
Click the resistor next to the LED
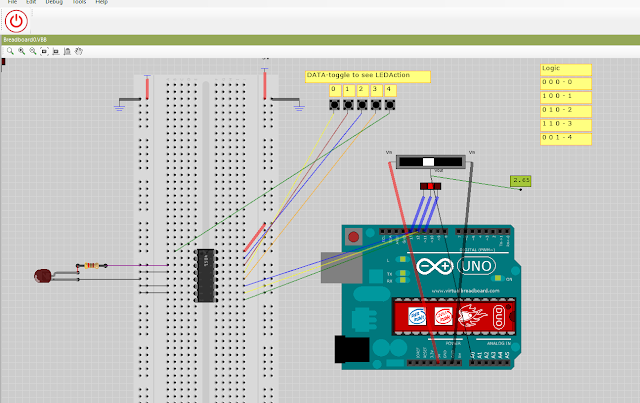tap(91, 265)
